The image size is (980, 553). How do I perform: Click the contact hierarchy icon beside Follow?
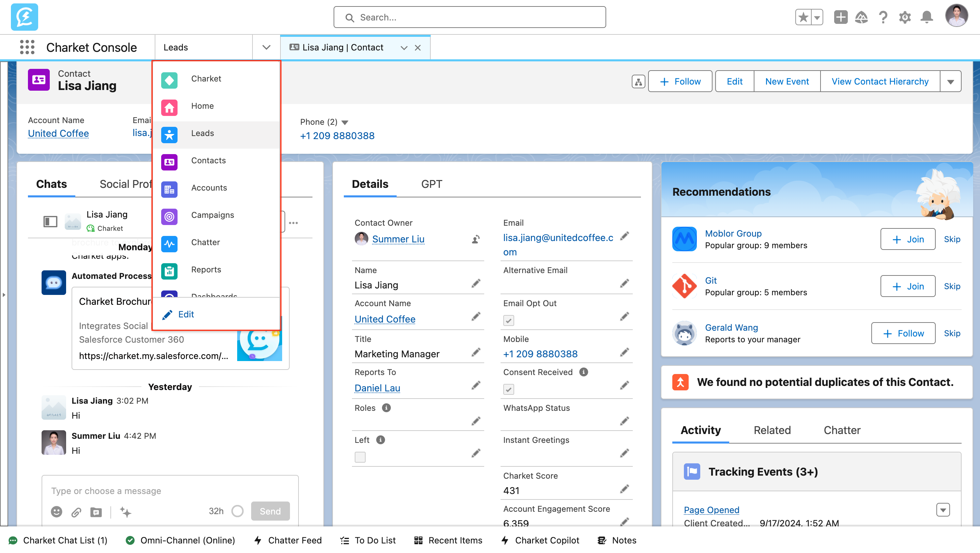[x=638, y=81]
